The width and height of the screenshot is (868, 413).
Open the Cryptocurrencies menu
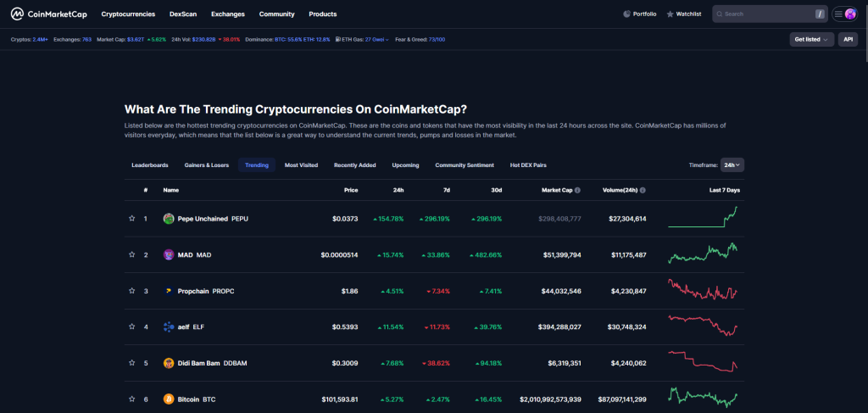pos(128,14)
